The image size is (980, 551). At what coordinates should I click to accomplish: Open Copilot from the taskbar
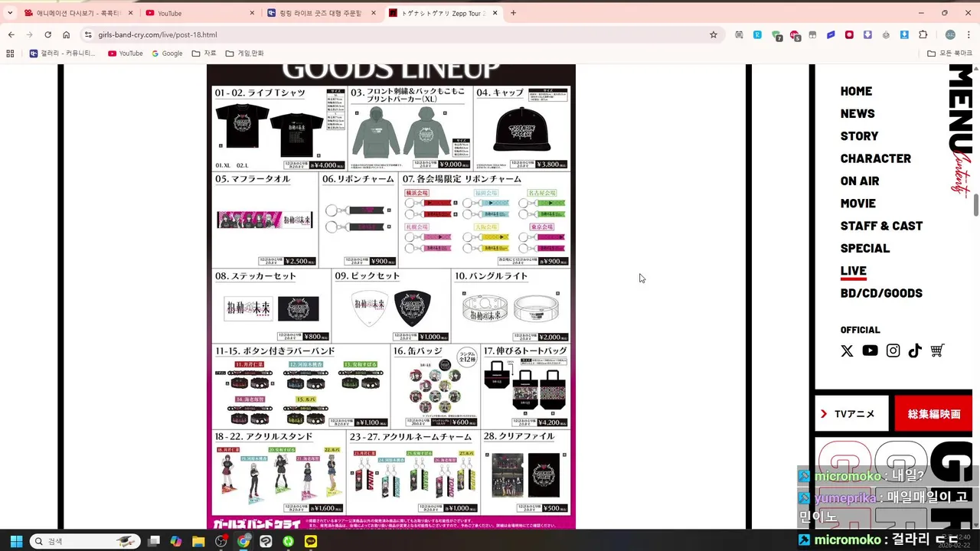pos(176,541)
